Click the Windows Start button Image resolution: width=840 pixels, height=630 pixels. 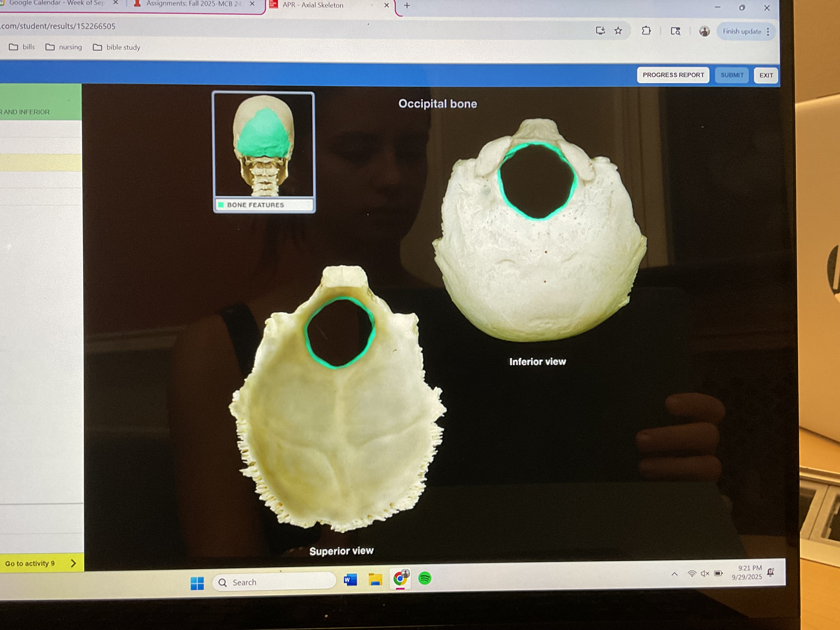[197, 583]
